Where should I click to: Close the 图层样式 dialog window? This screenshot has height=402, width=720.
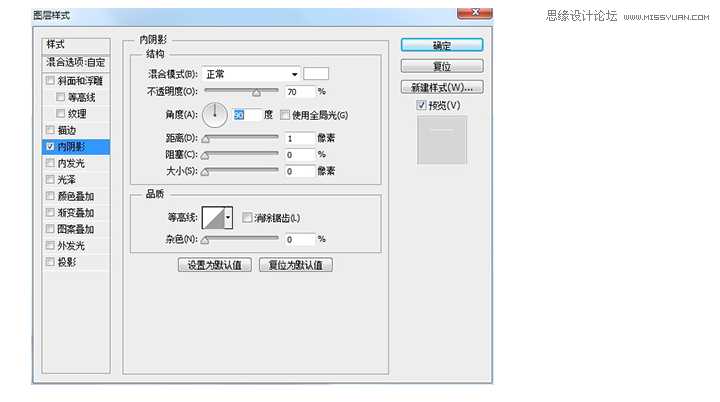coord(470,16)
